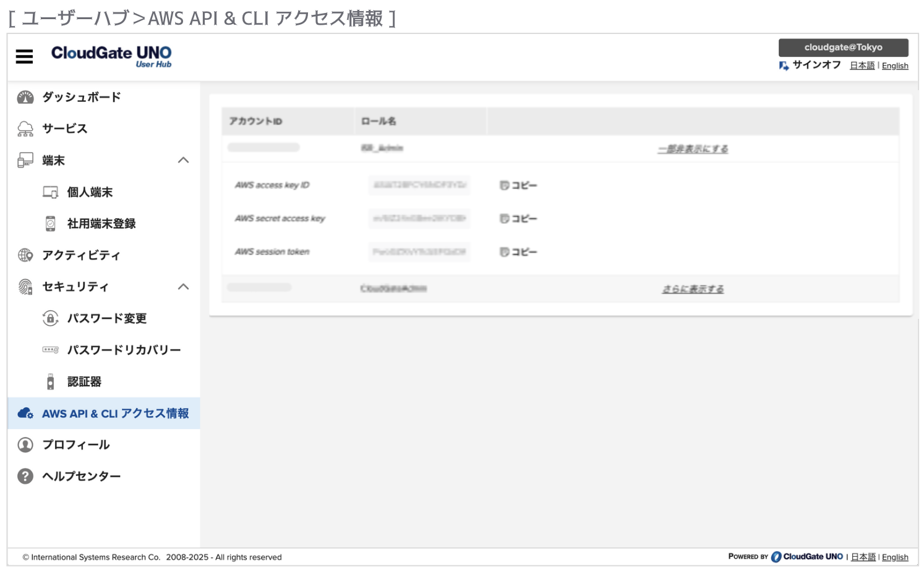Image resolution: width=924 pixels, height=571 pixels.
Task: Click the パスワード変更 lock icon
Action: point(51,318)
